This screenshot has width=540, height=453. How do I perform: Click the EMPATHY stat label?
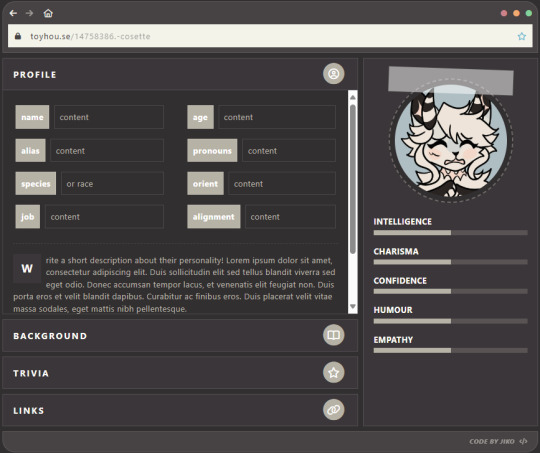393,340
